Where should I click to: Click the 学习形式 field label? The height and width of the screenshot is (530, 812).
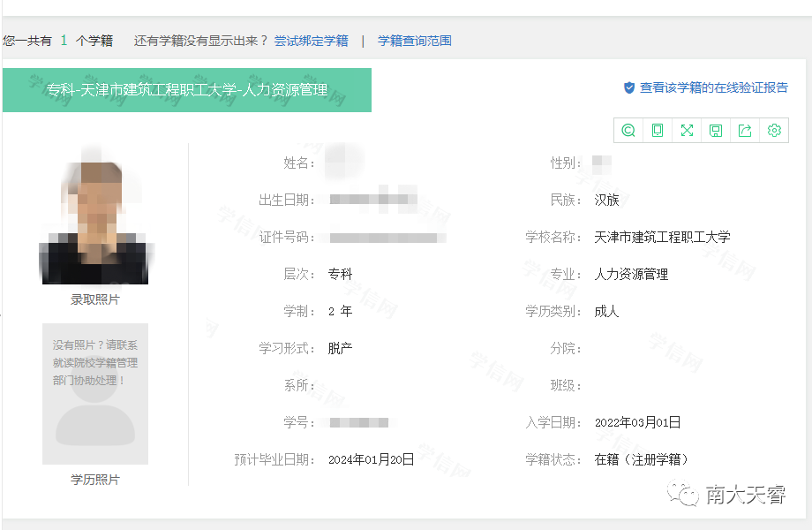287,348
